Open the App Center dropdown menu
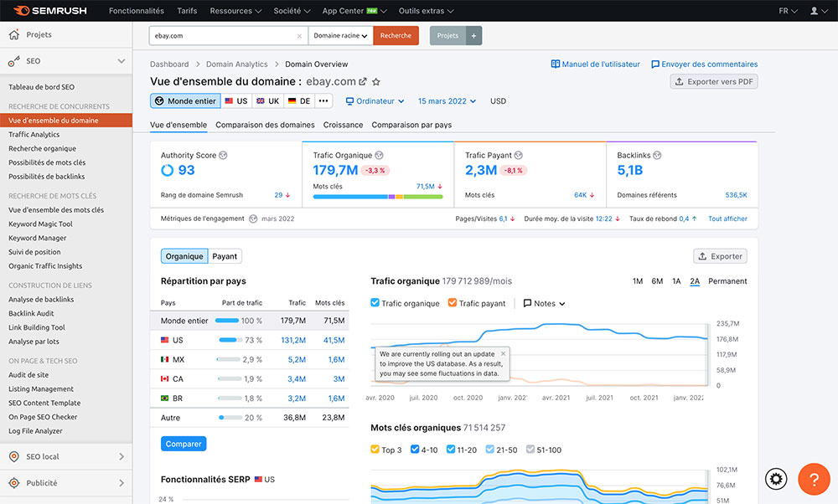Image resolution: width=838 pixels, height=504 pixels. [x=354, y=11]
